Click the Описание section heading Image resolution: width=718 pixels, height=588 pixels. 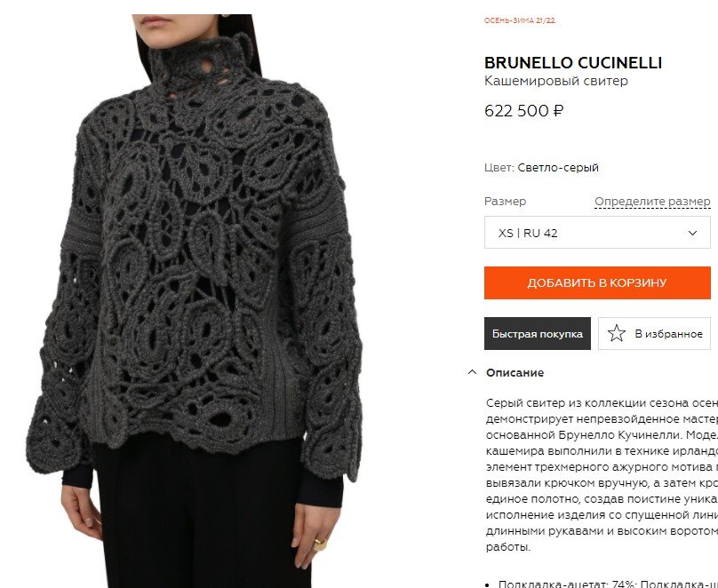click(515, 373)
